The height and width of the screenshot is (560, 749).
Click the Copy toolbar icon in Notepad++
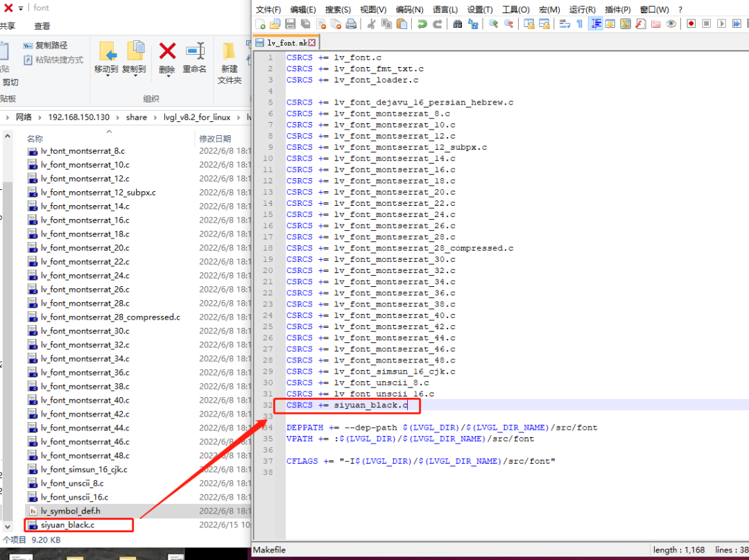coord(386,24)
